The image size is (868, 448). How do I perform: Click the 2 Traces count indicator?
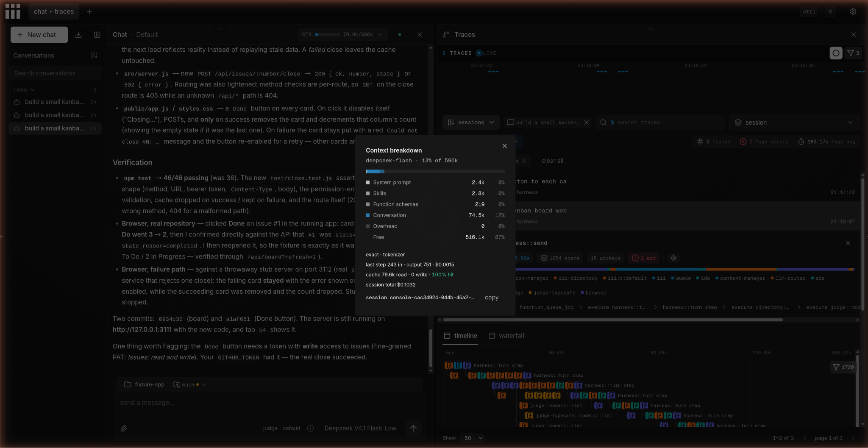tap(713, 142)
